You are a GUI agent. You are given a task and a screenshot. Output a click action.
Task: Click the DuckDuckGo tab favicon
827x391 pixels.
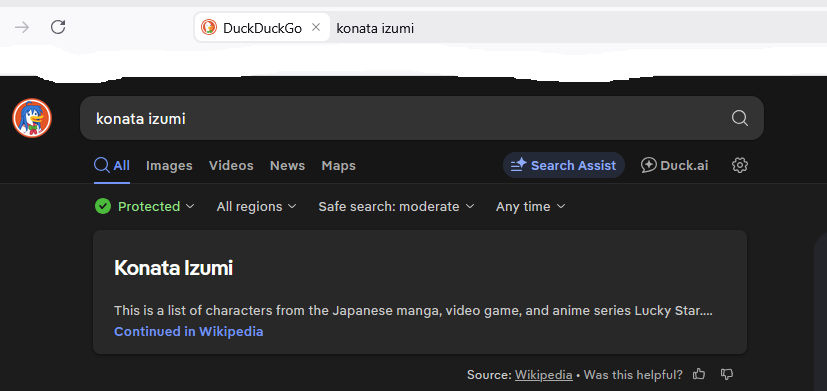[209, 27]
